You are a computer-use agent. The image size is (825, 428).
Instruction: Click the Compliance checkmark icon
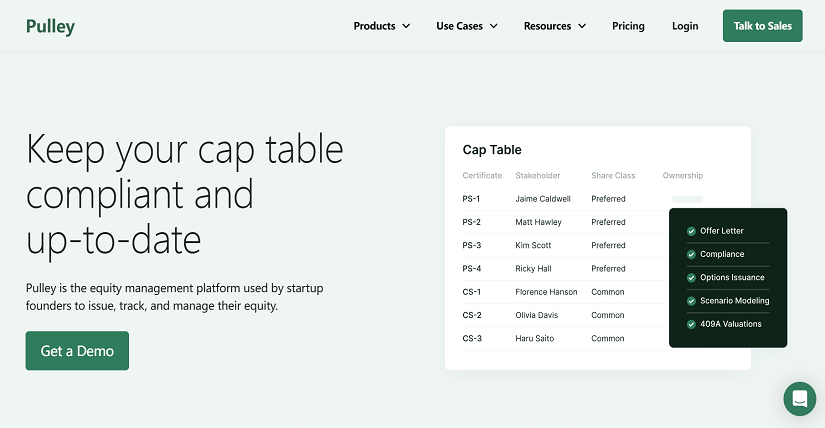click(691, 254)
